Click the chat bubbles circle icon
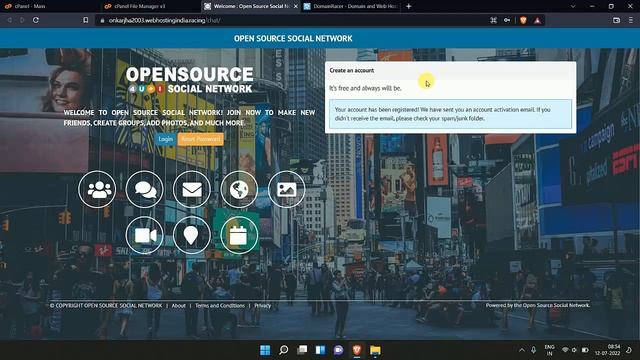The width and height of the screenshot is (640, 360). [x=144, y=189]
